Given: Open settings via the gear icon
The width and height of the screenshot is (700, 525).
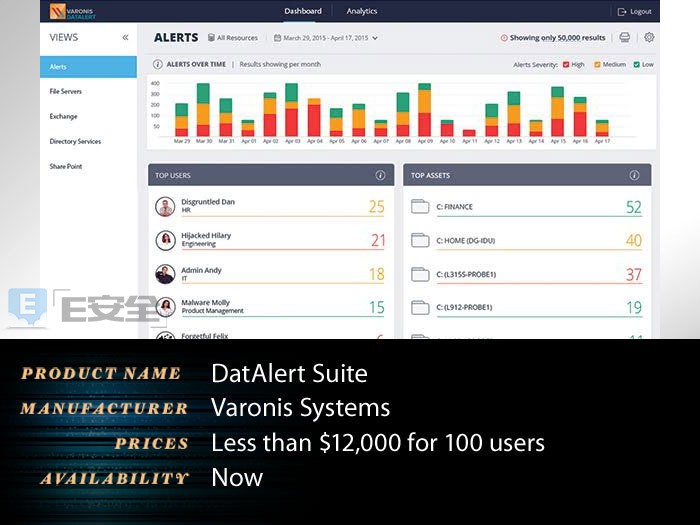Looking at the screenshot, I should tap(649, 38).
